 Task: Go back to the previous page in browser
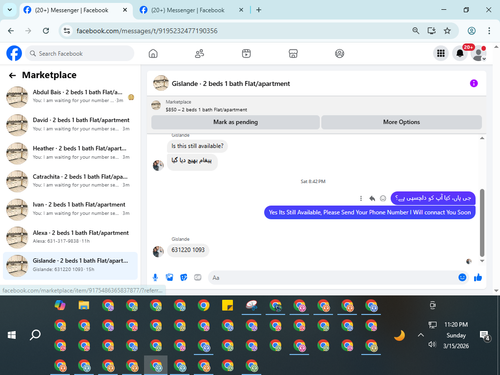11,31
